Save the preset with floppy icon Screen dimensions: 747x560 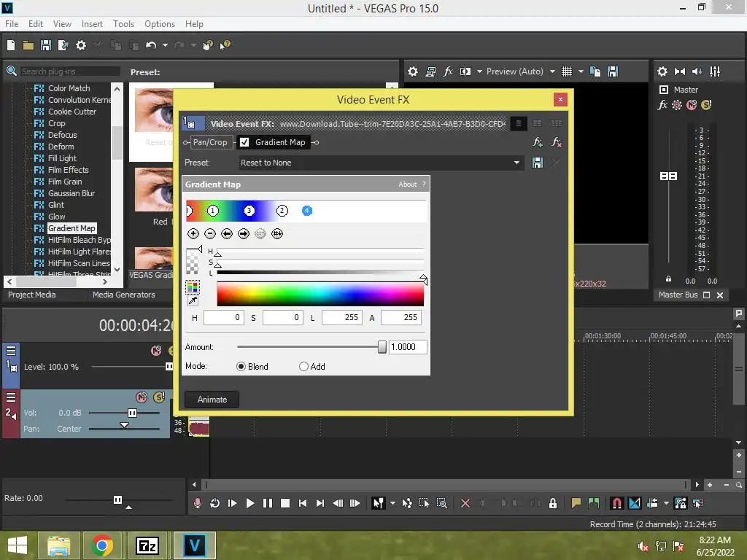coord(538,163)
